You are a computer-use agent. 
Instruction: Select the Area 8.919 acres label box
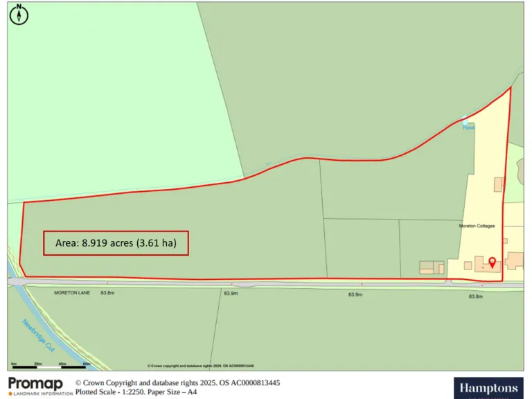pos(116,243)
